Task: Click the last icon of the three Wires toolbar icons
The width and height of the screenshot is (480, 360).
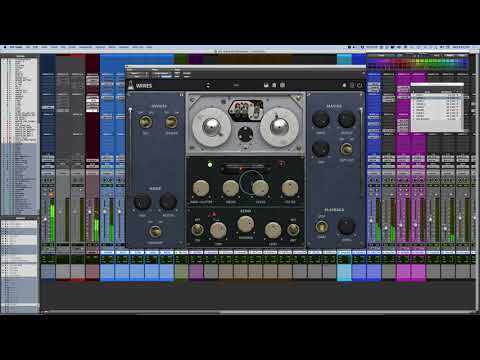Action: coord(282,85)
